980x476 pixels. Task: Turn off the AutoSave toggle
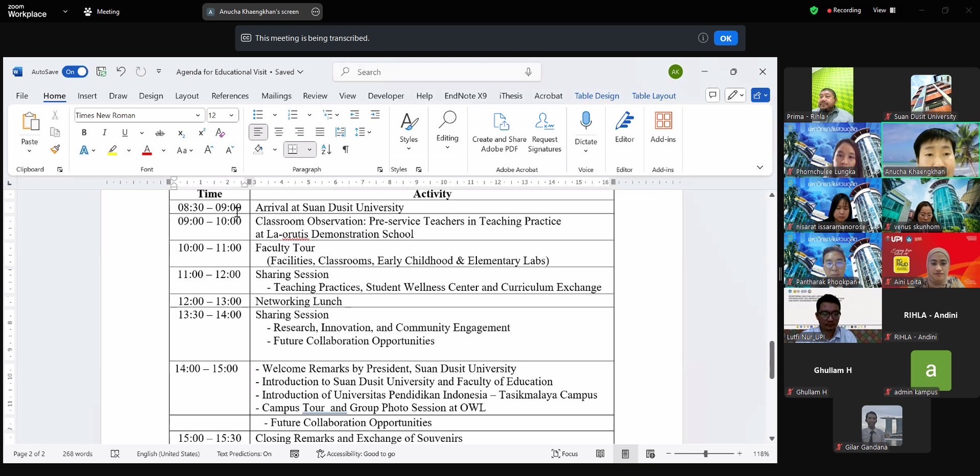75,72
